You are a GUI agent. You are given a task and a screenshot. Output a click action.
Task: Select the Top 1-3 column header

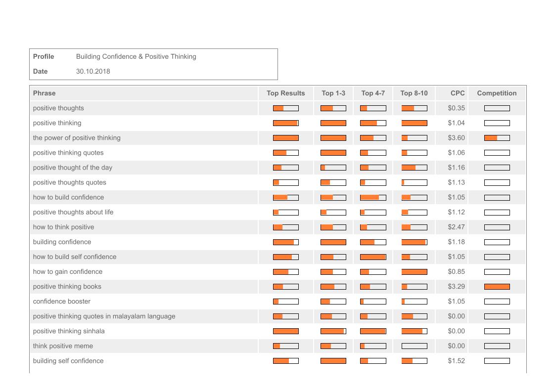(x=333, y=93)
